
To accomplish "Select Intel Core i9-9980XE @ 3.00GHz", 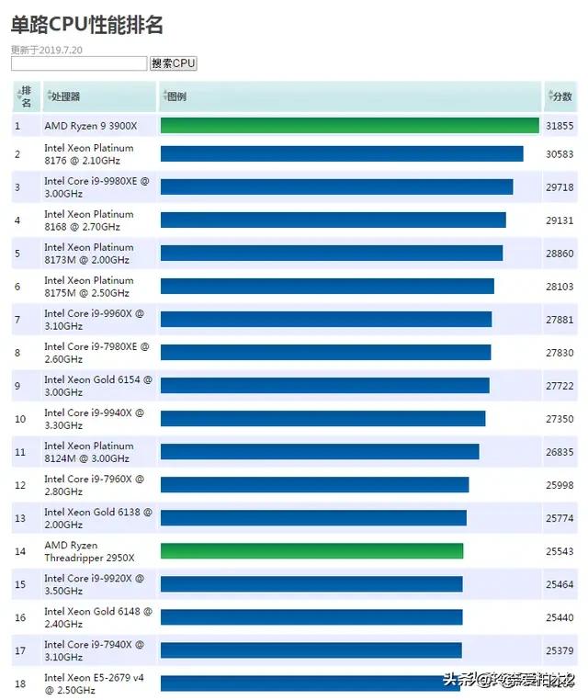I will point(96,187).
